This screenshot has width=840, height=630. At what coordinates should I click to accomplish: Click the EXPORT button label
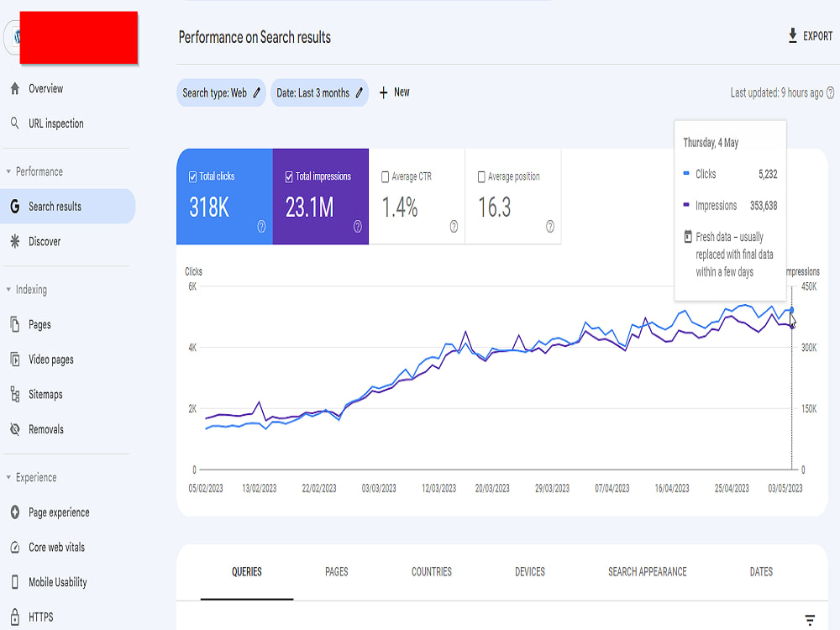click(817, 36)
